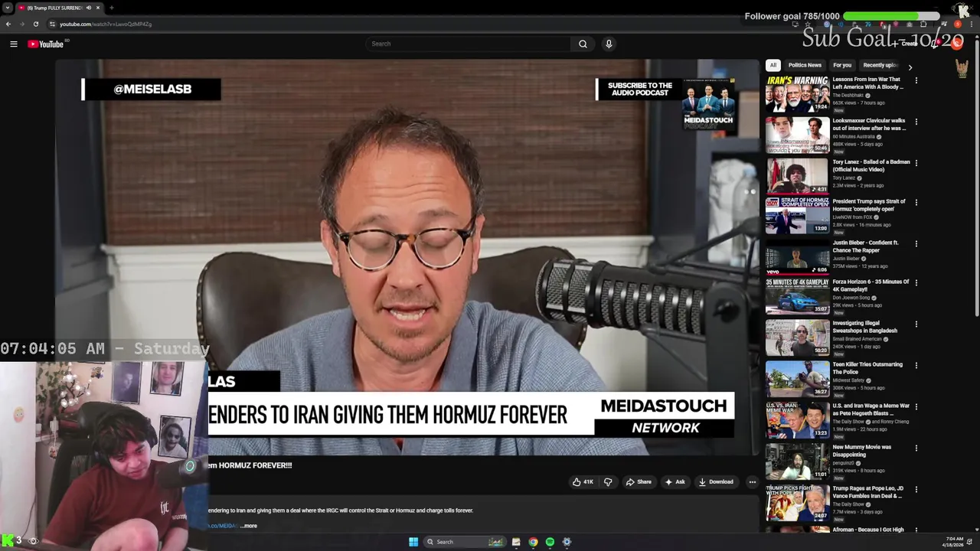Select the Recently uploaded filter chip

click(880, 65)
